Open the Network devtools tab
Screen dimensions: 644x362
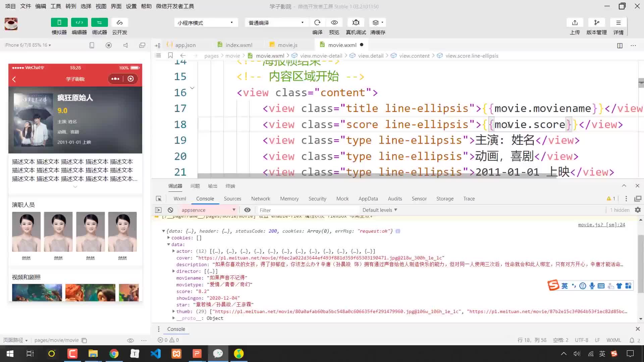(261, 198)
